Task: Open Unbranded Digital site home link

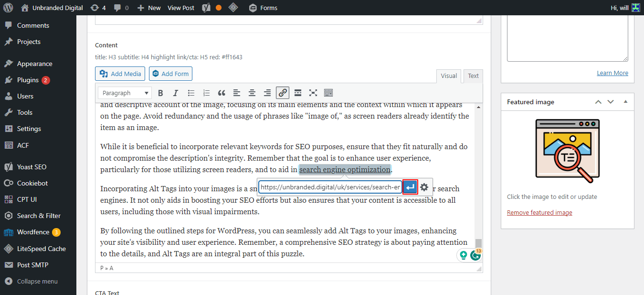Action: (52, 8)
